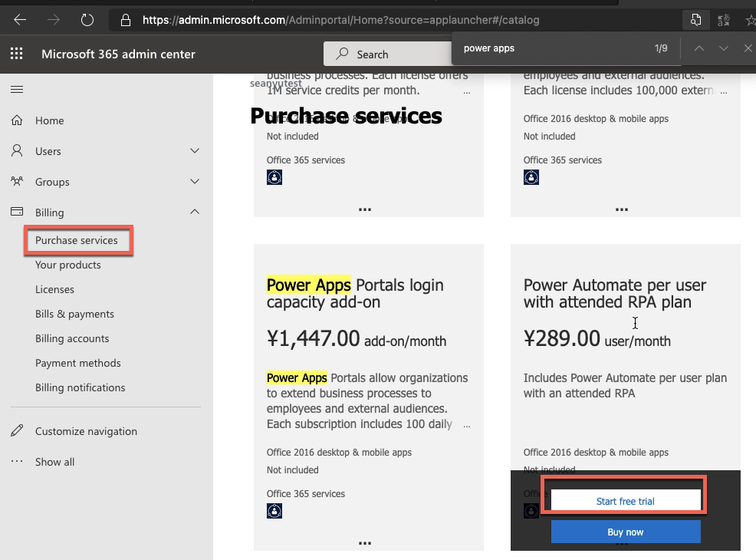Click the Power Apps Portals card bottom ellipsis
Viewport: 756px width, 560px height.
click(365, 543)
